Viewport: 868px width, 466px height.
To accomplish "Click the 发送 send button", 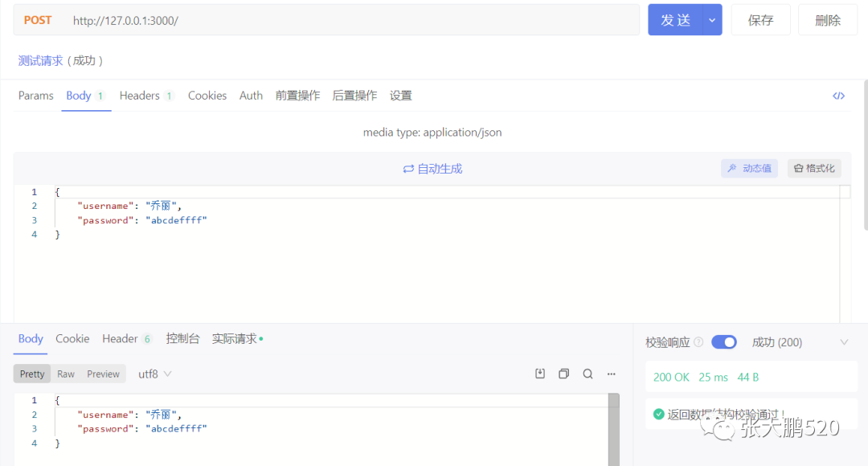I will click(x=678, y=19).
